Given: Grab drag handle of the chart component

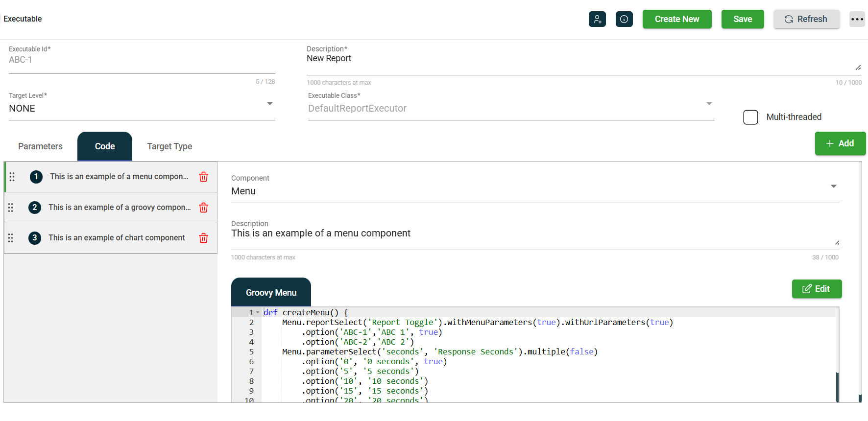Looking at the screenshot, I should (11, 238).
